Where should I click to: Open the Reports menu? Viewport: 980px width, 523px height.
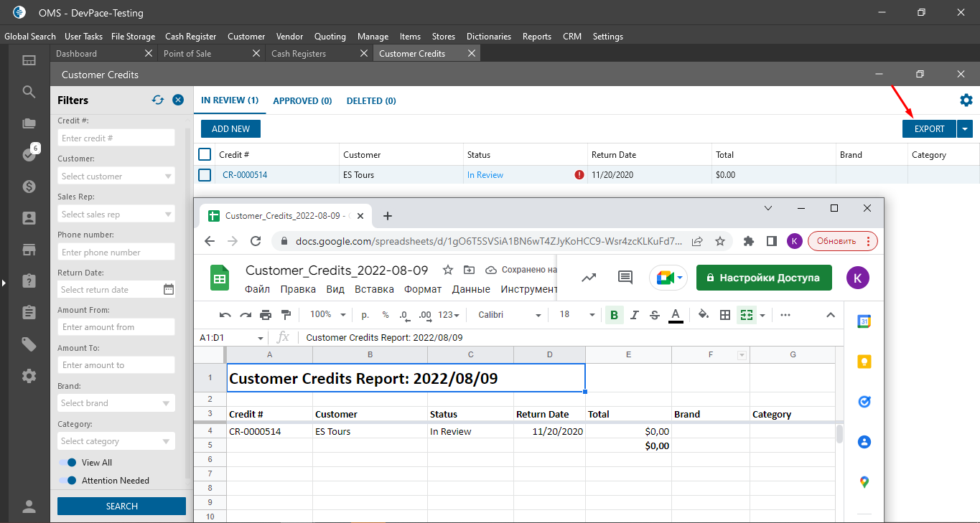[x=536, y=37]
